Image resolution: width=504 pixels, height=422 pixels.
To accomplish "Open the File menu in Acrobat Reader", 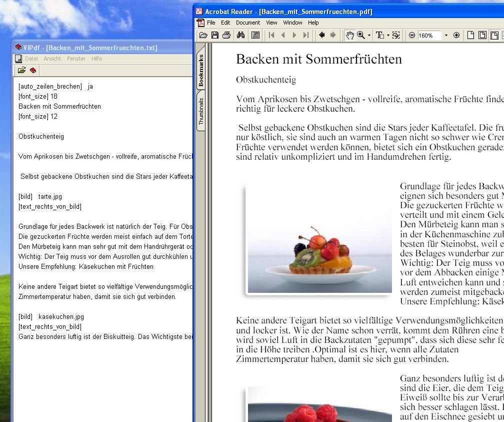I will (x=211, y=23).
